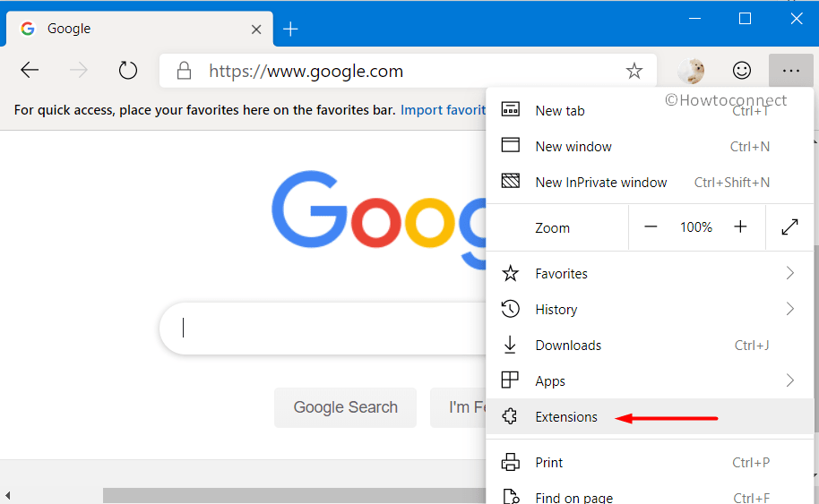Click the 100% zoom value

[x=695, y=227]
